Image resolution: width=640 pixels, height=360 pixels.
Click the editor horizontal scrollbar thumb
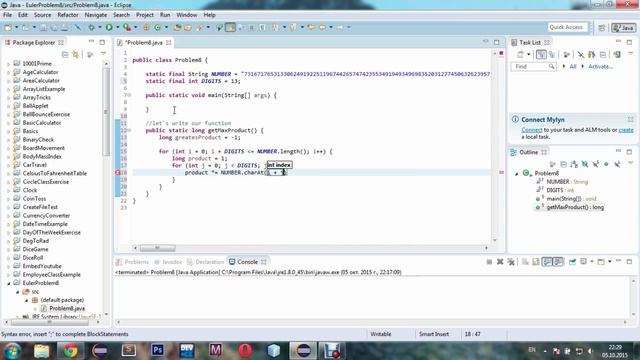(158, 248)
